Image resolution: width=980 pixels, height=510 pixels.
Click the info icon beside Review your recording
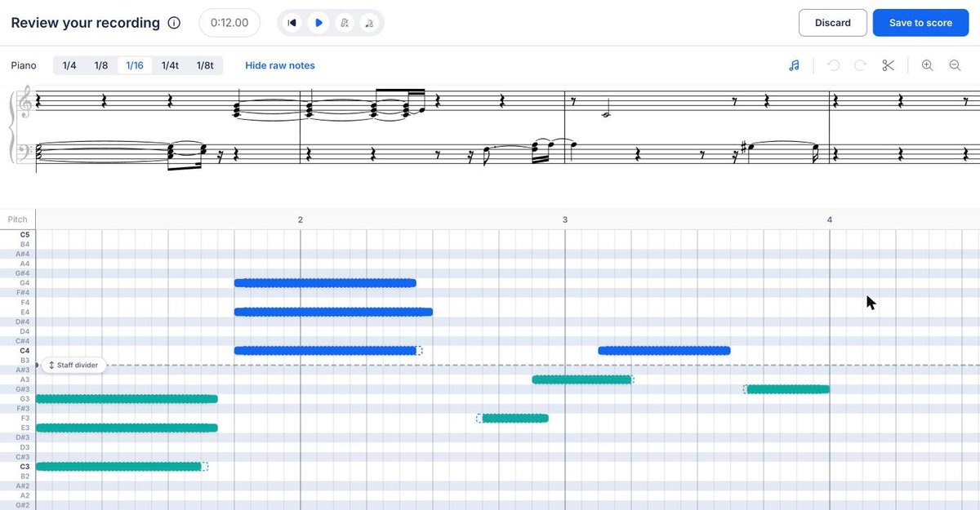(x=174, y=23)
